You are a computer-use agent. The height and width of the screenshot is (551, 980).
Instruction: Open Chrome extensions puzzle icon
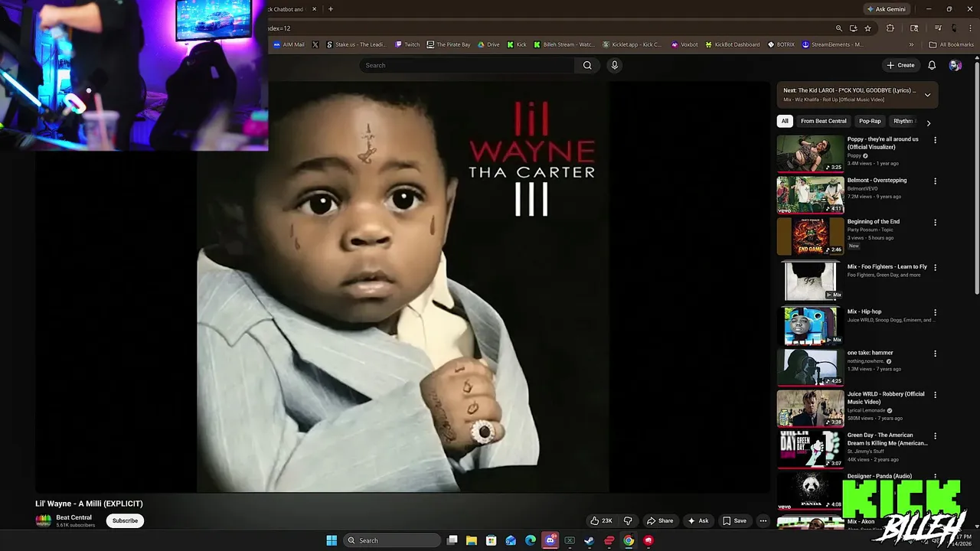[x=890, y=28]
